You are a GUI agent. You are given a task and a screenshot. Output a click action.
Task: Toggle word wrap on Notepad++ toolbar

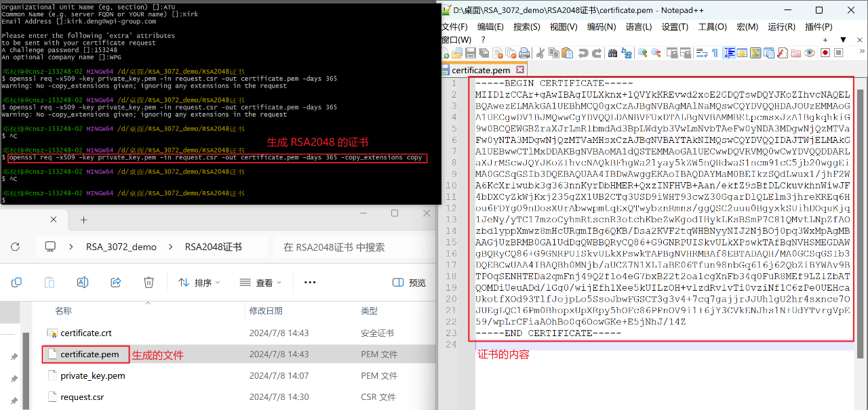click(702, 52)
